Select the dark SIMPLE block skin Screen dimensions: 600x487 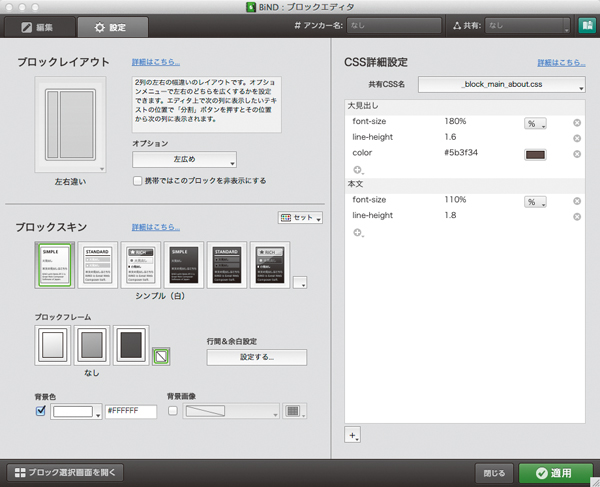183,264
